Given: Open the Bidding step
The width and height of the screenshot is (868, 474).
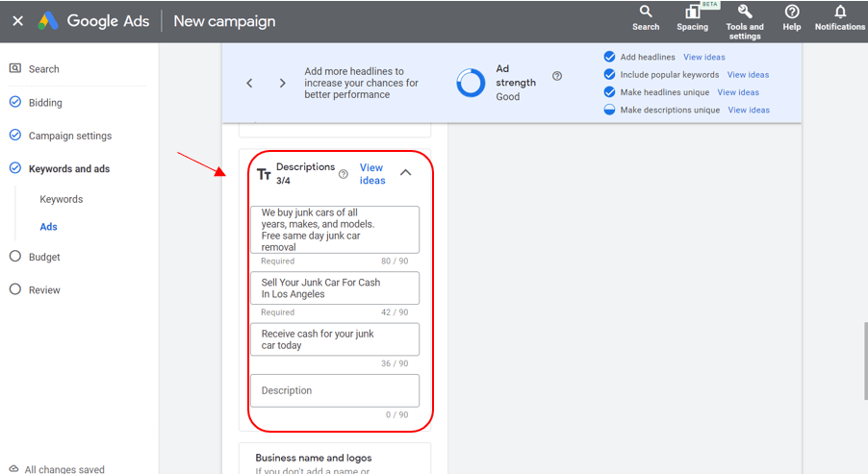Looking at the screenshot, I should [45, 103].
